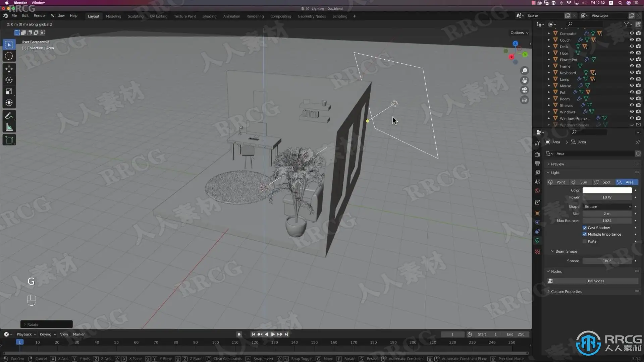Screen dimensions: 644x362
Task: Toggle eye icon for the Lamp object
Action: [632, 79]
